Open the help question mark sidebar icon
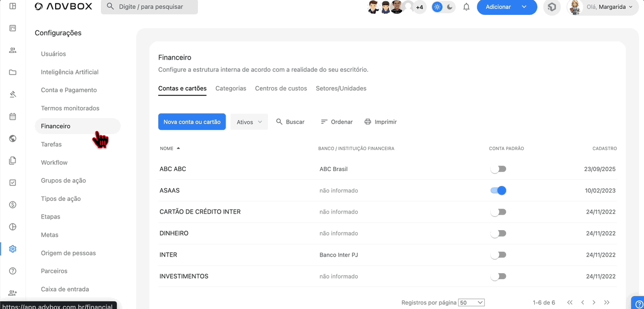Image resolution: width=644 pixels, height=309 pixels. coord(13,271)
